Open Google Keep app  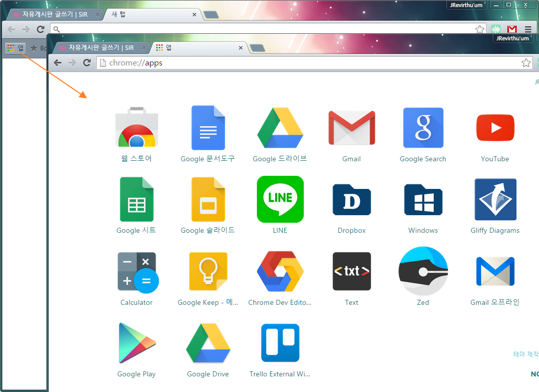coord(208,271)
